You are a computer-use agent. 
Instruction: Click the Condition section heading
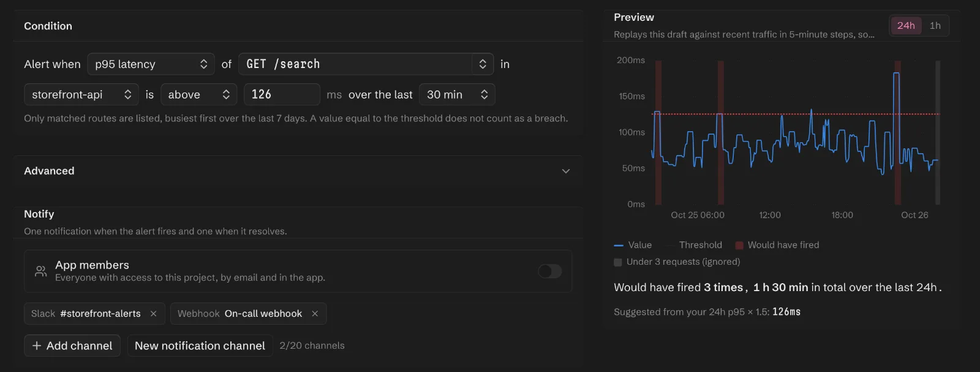click(x=48, y=26)
